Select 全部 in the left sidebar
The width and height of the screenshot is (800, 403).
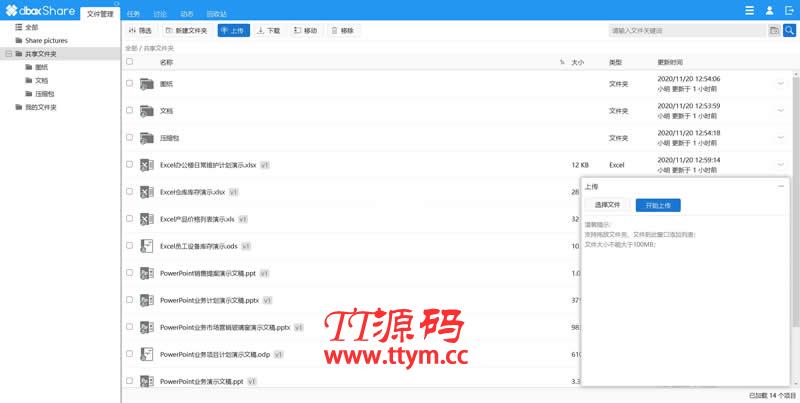[x=32, y=27]
